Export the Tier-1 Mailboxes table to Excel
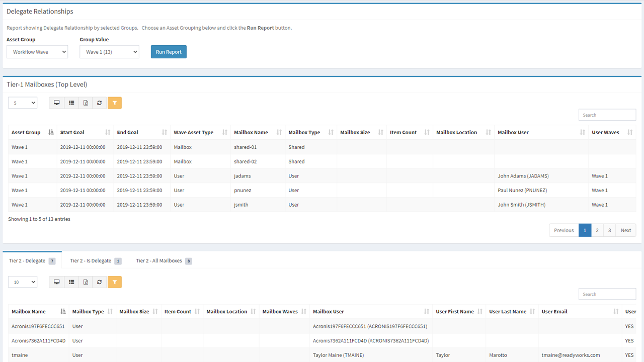This screenshot has width=644, height=362. pyautogui.click(x=85, y=103)
